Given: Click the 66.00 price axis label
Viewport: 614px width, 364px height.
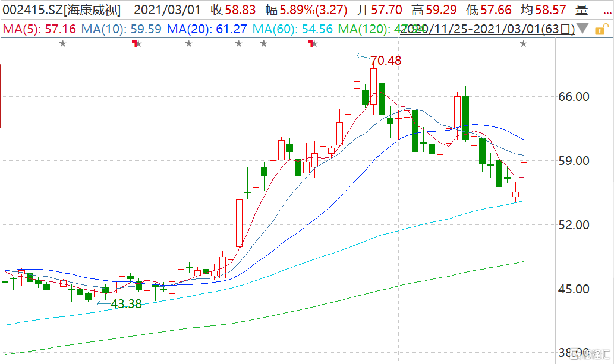Looking at the screenshot, I should (x=574, y=96).
